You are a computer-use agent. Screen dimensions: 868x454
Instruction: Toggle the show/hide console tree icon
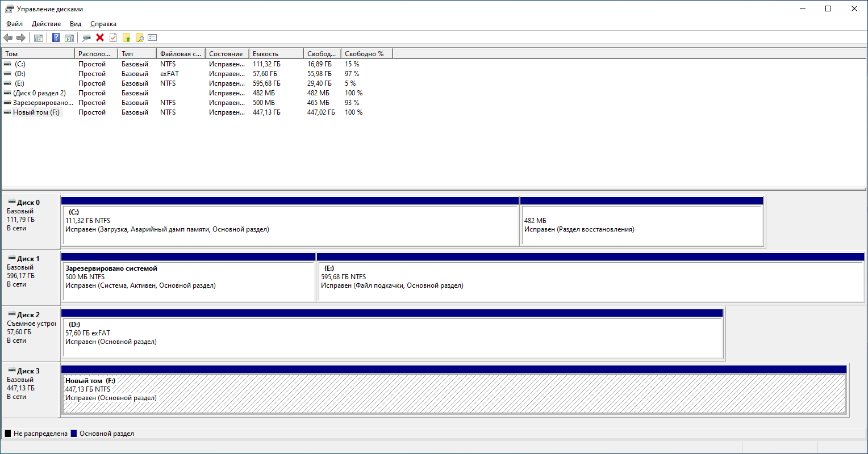pos(39,38)
